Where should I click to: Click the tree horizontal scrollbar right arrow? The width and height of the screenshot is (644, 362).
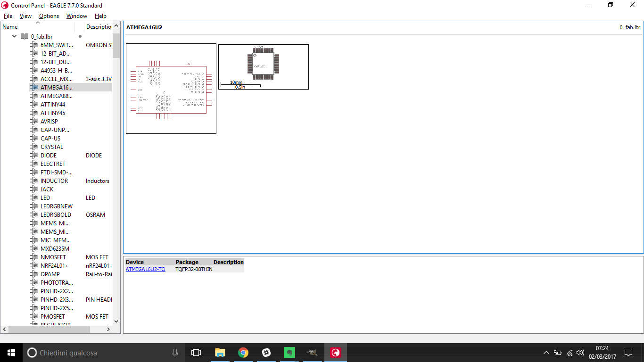click(108, 329)
